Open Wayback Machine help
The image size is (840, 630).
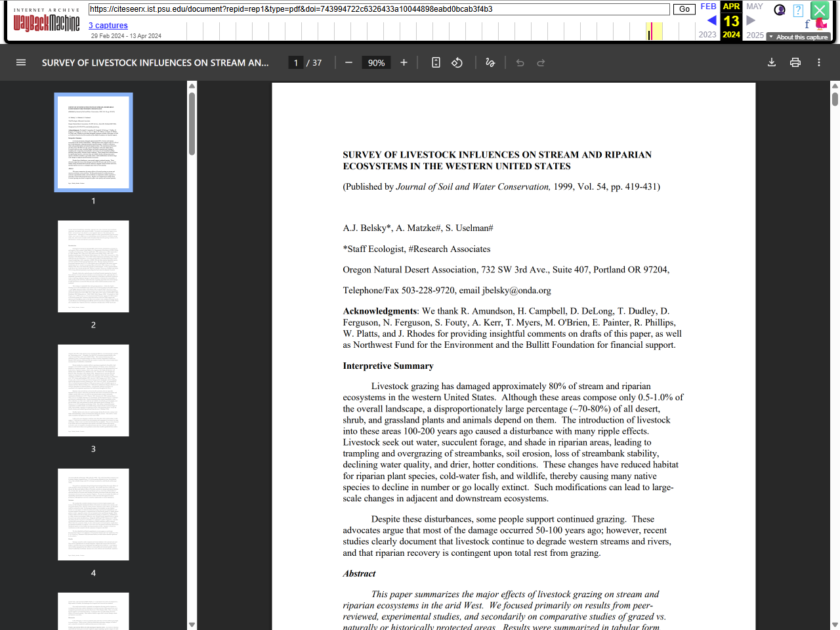point(798,10)
